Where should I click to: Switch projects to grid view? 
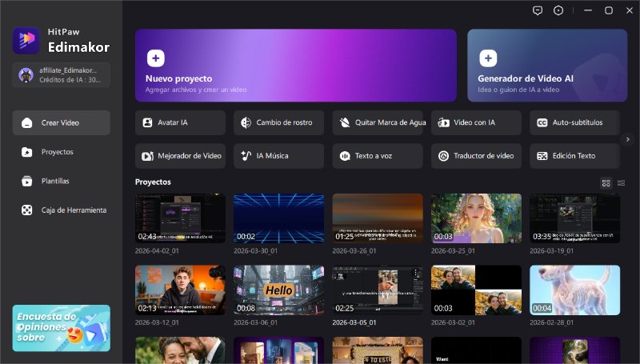606,182
